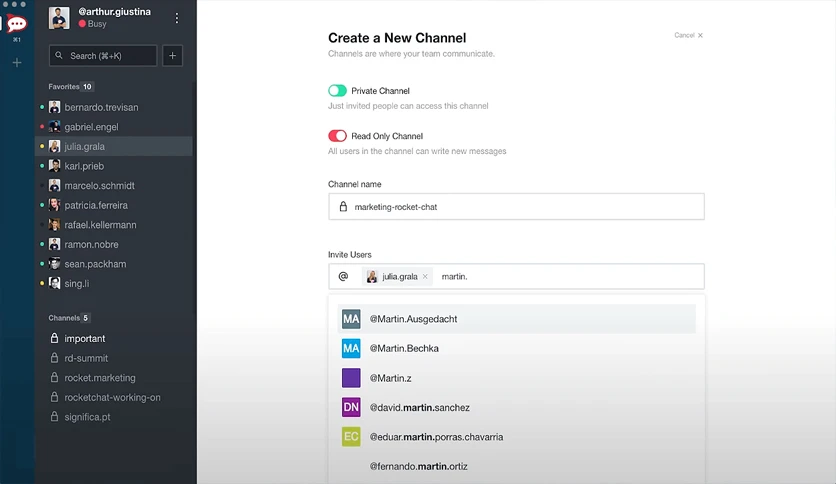Viewport: 836px width, 484px height.
Task: Click the @ icon in Invite Users
Action: 343,276
